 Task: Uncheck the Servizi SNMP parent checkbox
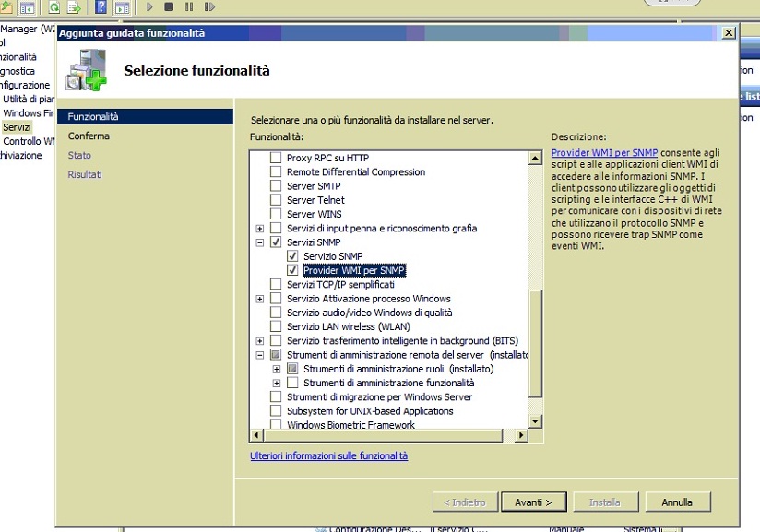click(276, 242)
